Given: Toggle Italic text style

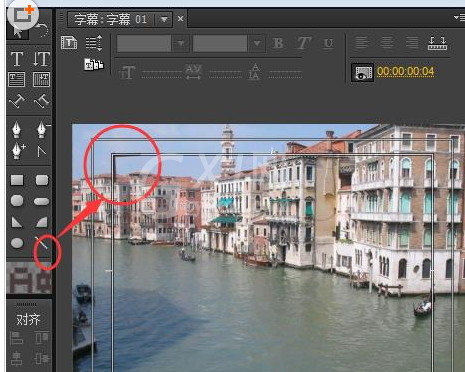Looking at the screenshot, I should tap(303, 43).
